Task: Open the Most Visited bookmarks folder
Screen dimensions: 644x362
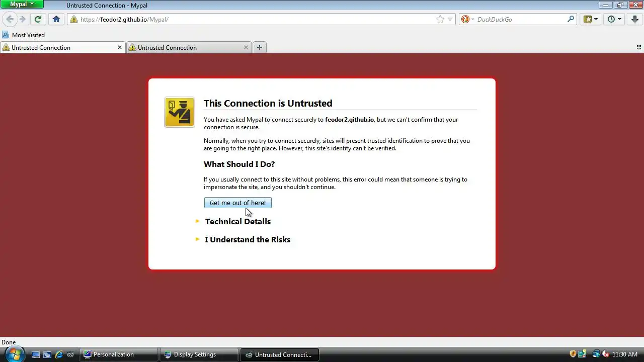Action: tap(24, 35)
